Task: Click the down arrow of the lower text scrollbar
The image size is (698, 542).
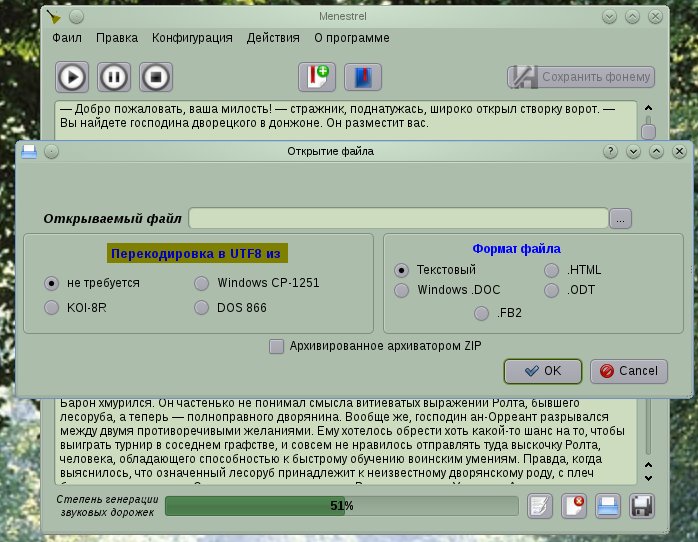Action: pyautogui.click(x=649, y=478)
